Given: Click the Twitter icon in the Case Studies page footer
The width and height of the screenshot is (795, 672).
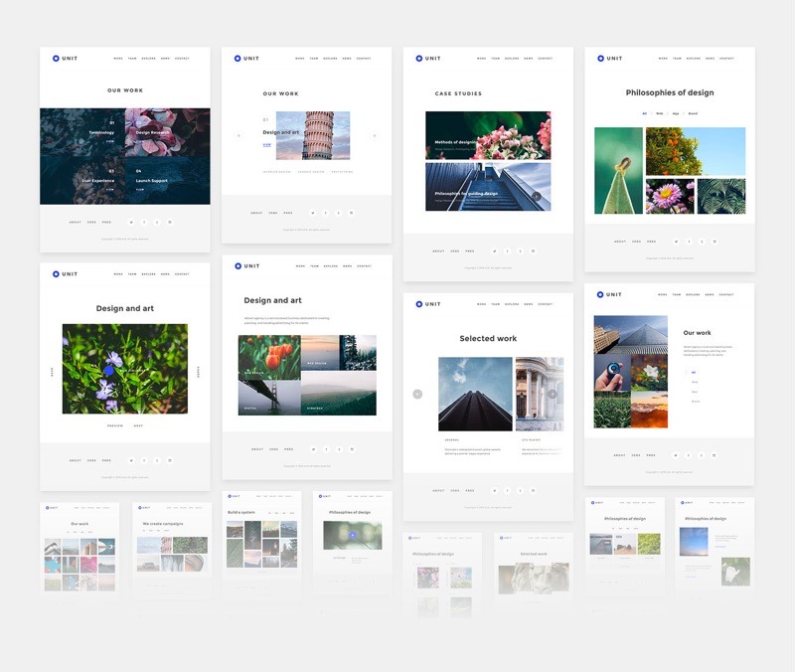Looking at the screenshot, I should tap(495, 251).
